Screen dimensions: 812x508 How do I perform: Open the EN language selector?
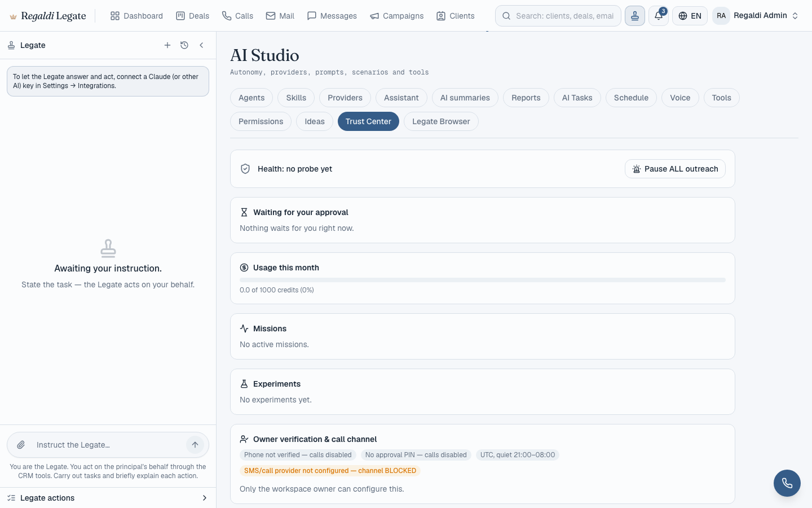(x=690, y=16)
